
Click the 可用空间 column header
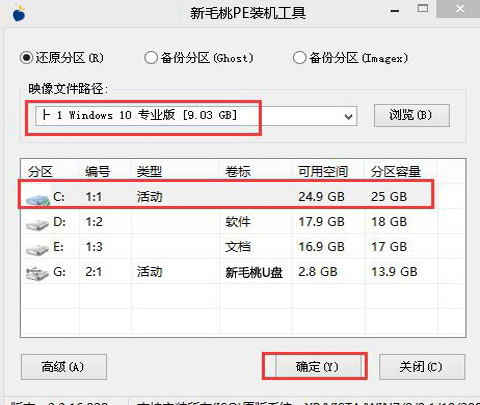point(322,172)
